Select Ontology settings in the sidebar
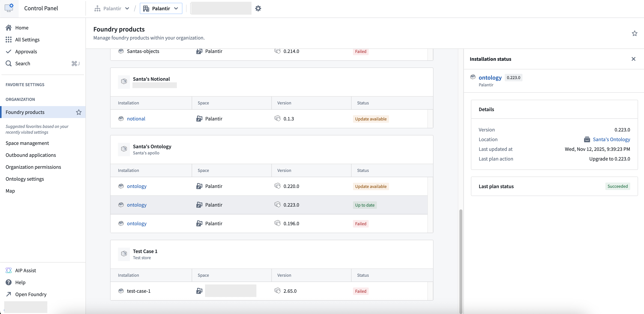The height and width of the screenshot is (314, 644). [x=25, y=179]
